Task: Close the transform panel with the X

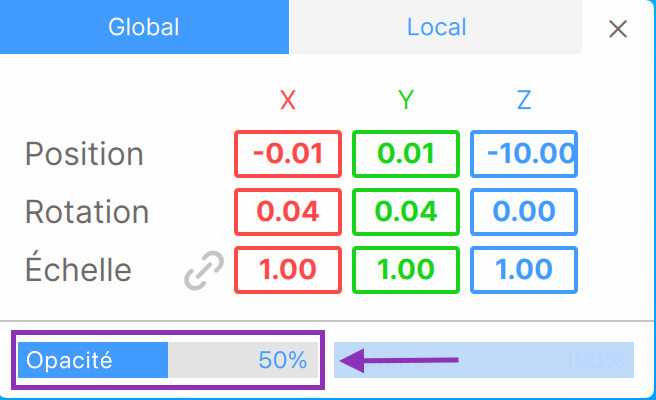Action: [618, 29]
